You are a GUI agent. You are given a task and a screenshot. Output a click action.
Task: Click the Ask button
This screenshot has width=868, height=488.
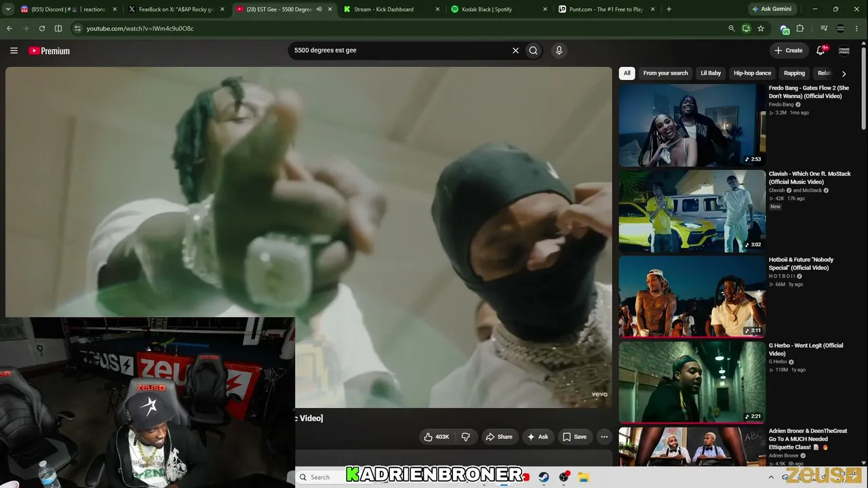coord(537,437)
